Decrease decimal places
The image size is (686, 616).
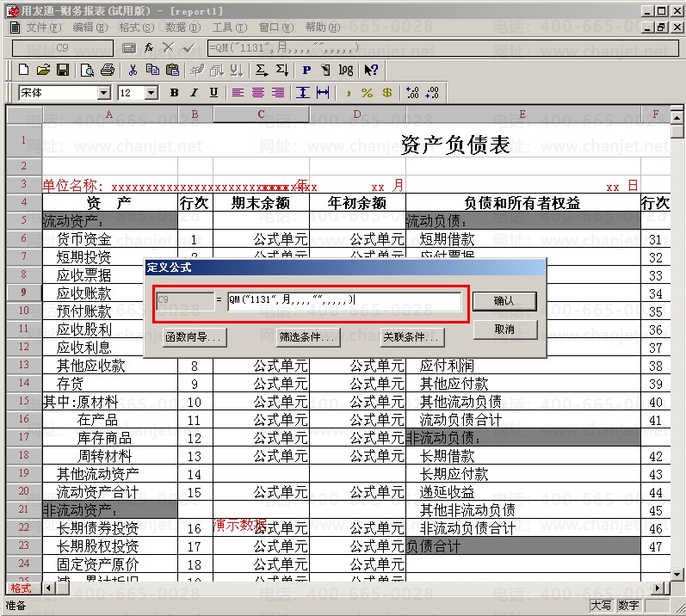point(432,93)
